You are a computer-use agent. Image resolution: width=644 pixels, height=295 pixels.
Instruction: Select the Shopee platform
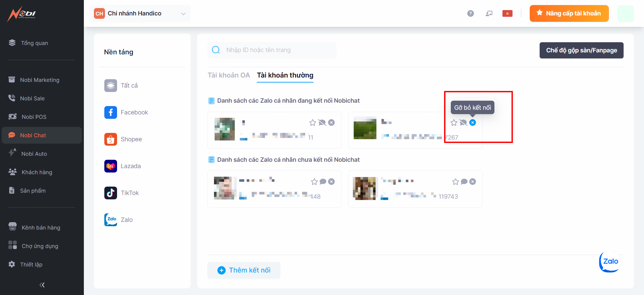pos(131,139)
